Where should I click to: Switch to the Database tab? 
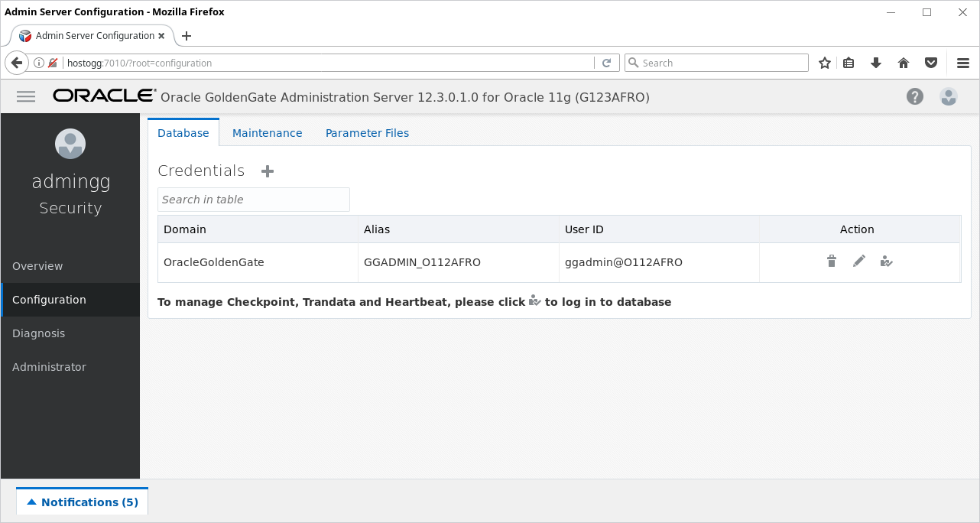pos(183,133)
